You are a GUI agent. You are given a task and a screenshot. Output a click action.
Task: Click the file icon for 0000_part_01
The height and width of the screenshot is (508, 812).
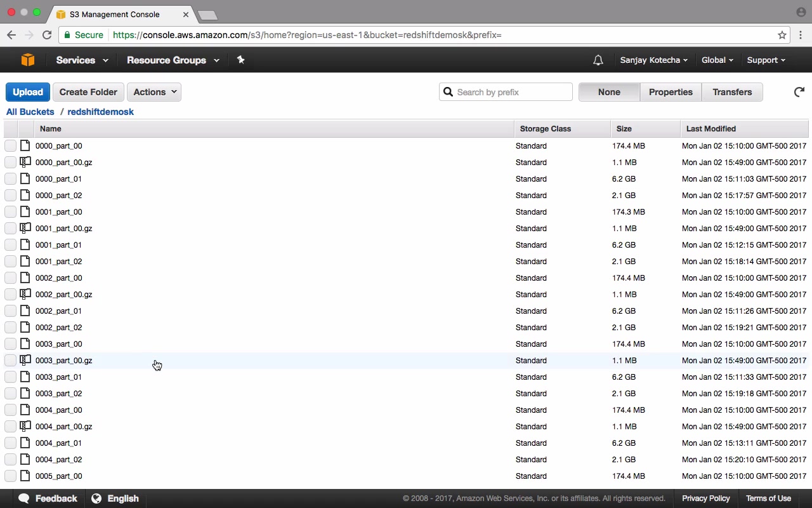25,178
